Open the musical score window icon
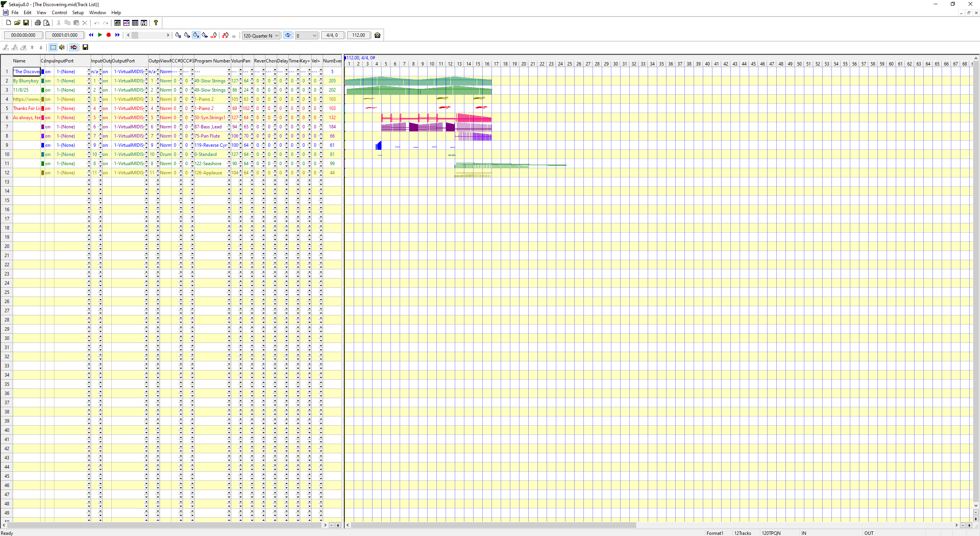Screen dimensions: 980x536 click(144, 23)
